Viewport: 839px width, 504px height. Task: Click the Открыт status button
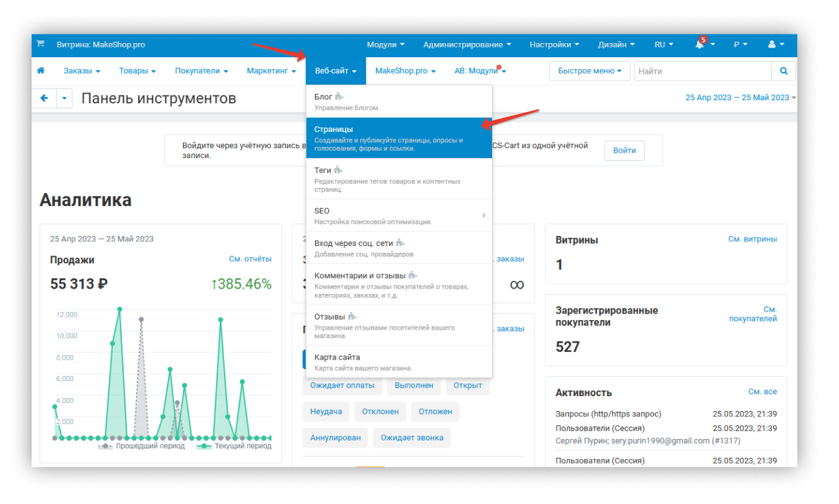pos(468,385)
